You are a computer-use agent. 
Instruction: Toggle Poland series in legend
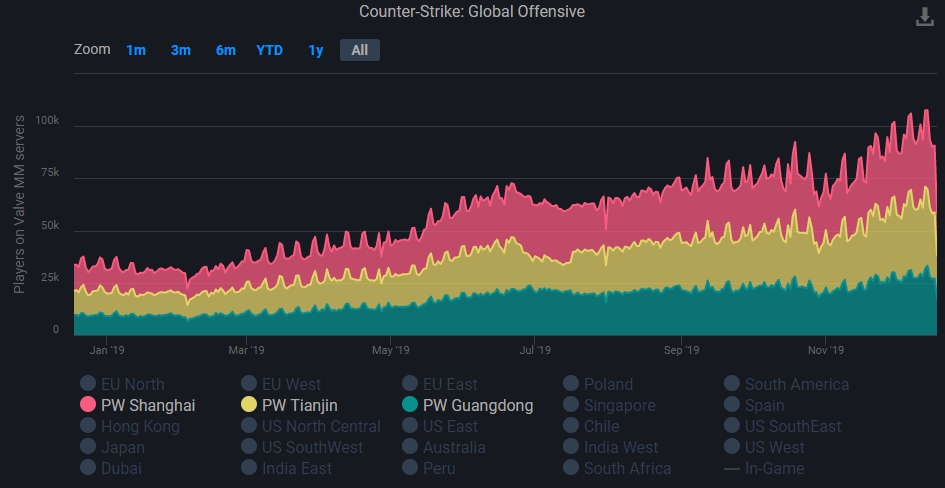pos(598,384)
